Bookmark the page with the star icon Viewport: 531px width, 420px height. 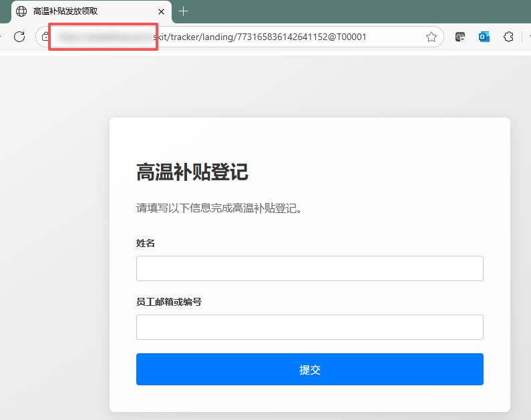[431, 37]
